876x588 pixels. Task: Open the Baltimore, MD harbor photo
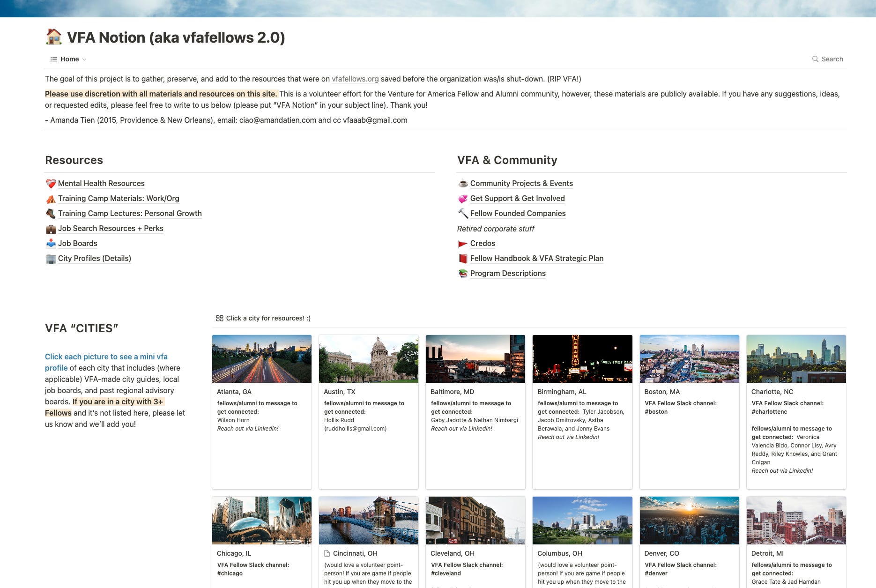[x=475, y=359]
